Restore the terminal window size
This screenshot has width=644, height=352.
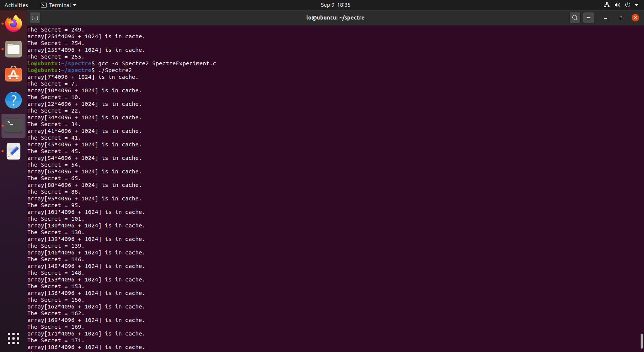coord(620,18)
